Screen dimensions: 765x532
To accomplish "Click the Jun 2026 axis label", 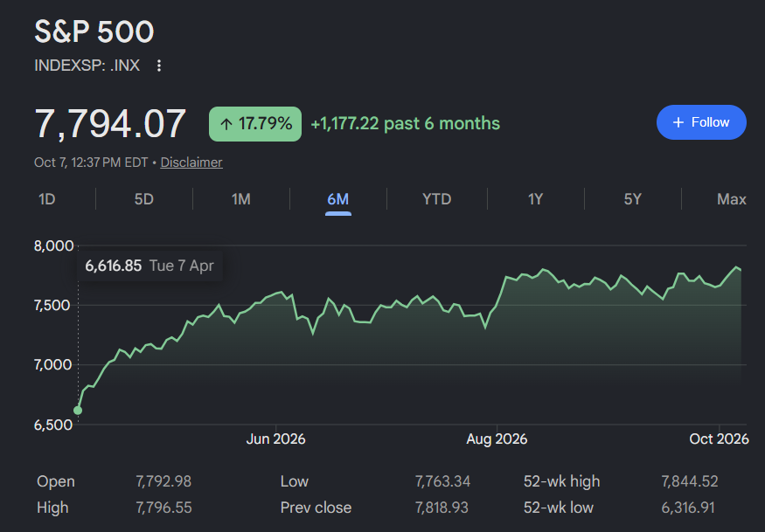I will click(x=275, y=439).
